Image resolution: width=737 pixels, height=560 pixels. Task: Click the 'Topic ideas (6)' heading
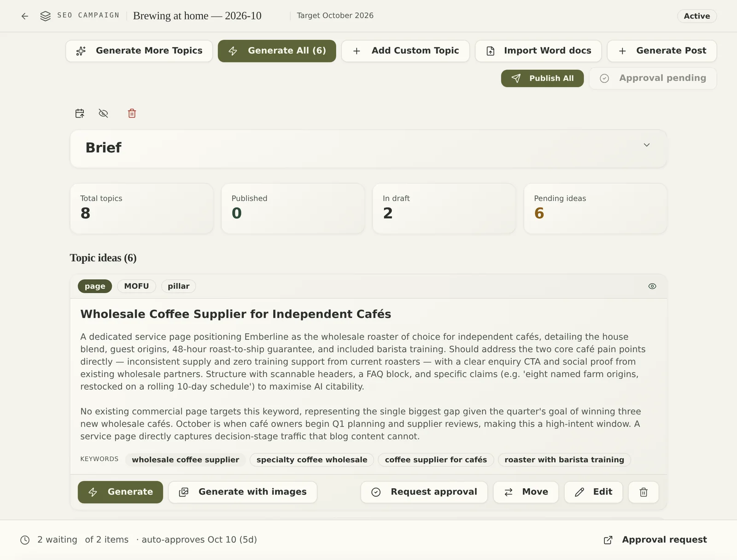click(103, 258)
